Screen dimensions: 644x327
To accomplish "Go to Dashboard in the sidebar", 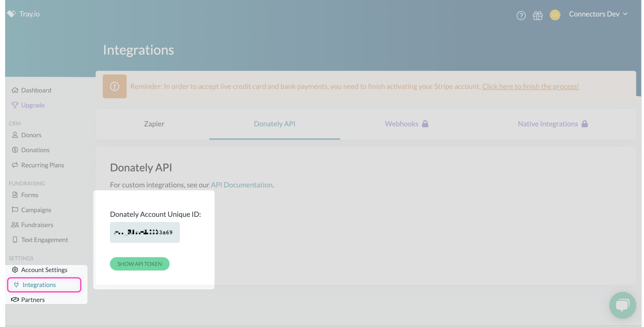I will [x=36, y=90].
